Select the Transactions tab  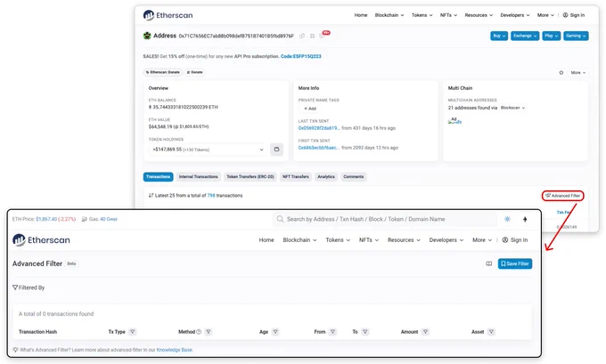click(158, 177)
